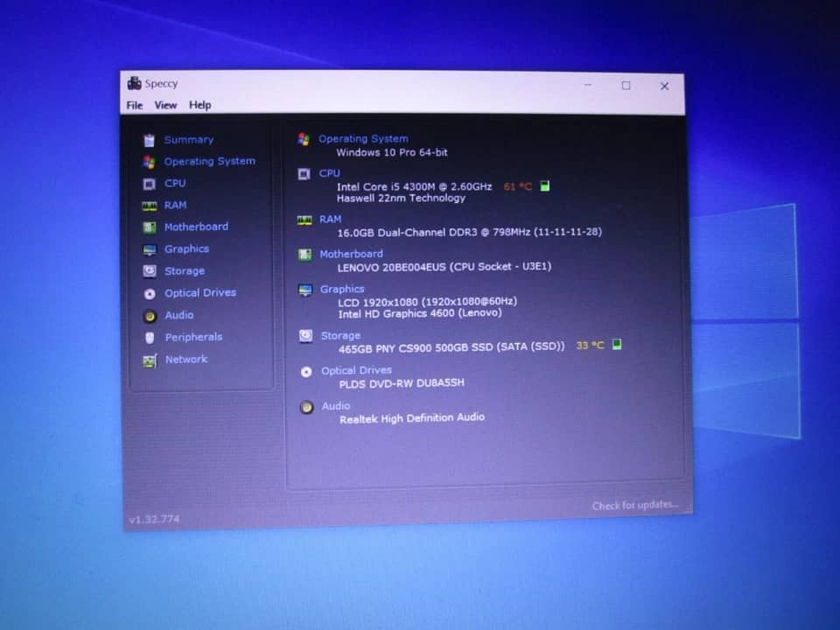Click the green CPU temperature indicator icon
The height and width of the screenshot is (630, 840).
coord(545,185)
